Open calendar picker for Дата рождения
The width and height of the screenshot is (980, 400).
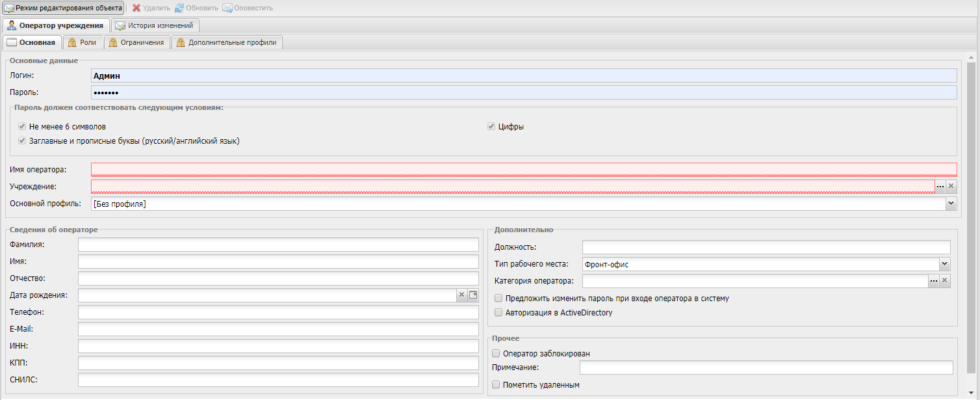473,295
